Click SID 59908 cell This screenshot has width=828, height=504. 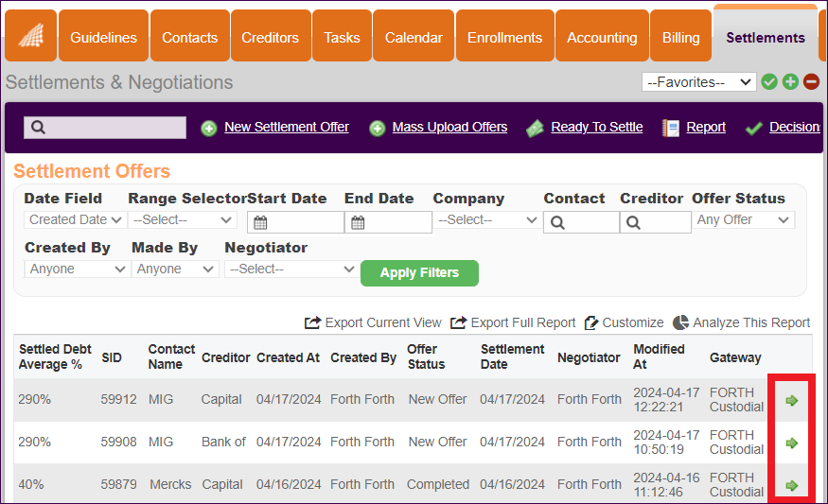(x=119, y=442)
